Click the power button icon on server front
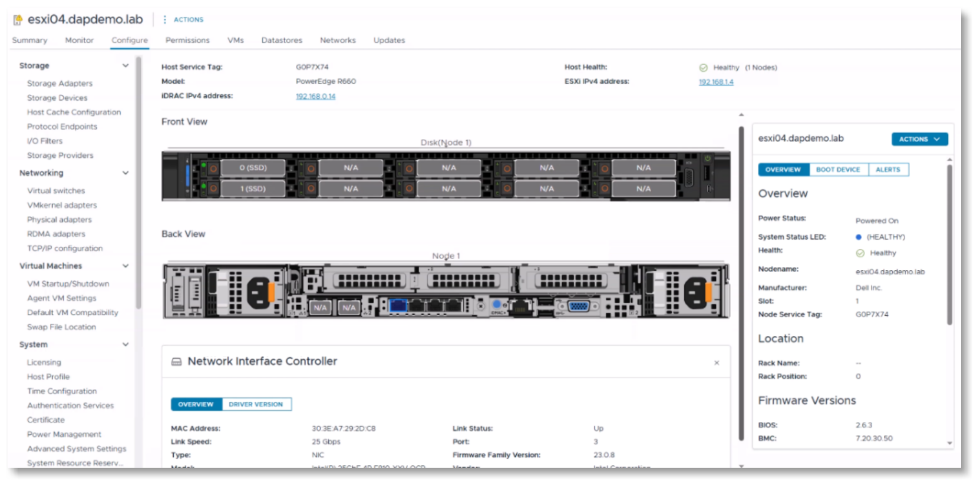 707,158
